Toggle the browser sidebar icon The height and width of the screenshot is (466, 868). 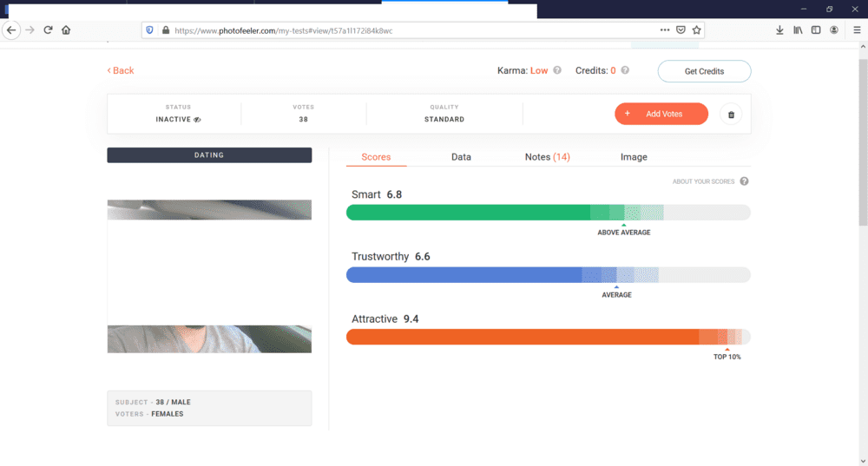tap(816, 30)
